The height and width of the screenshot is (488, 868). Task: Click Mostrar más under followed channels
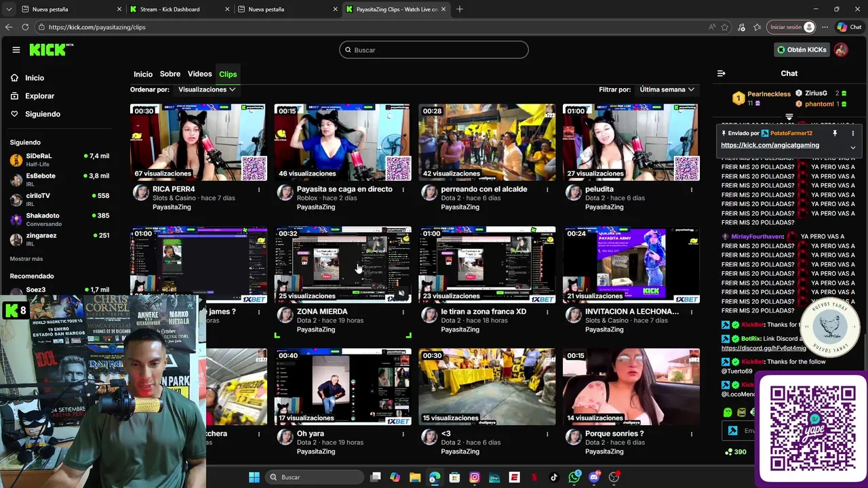click(x=26, y=259)
